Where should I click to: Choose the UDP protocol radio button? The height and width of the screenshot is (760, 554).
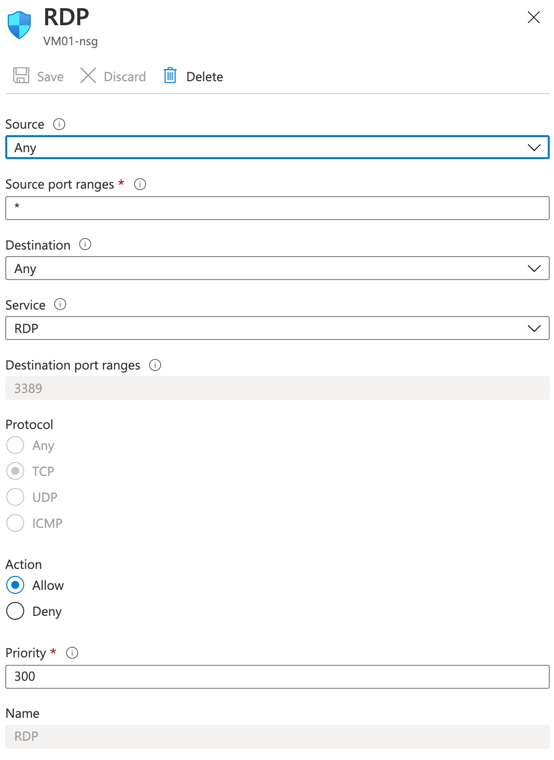pos(15,497)
